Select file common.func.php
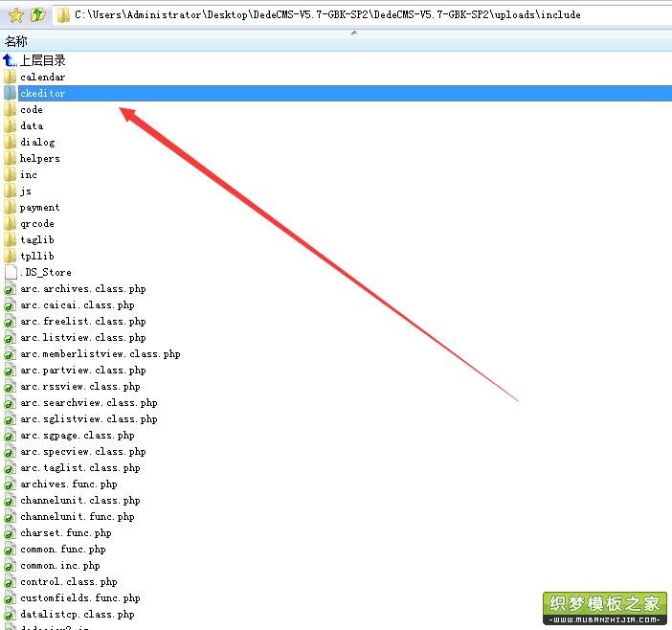 pos(63,550)
